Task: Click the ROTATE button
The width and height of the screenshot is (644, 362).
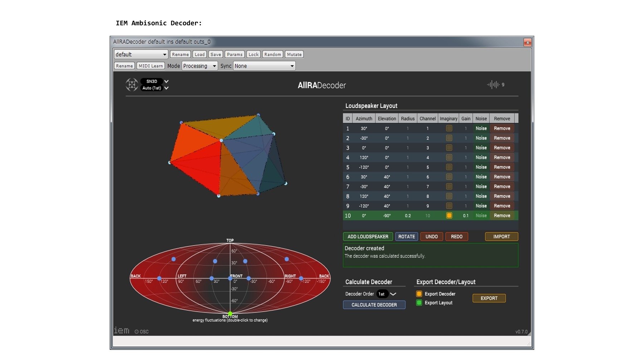Action: coord(406,237)
